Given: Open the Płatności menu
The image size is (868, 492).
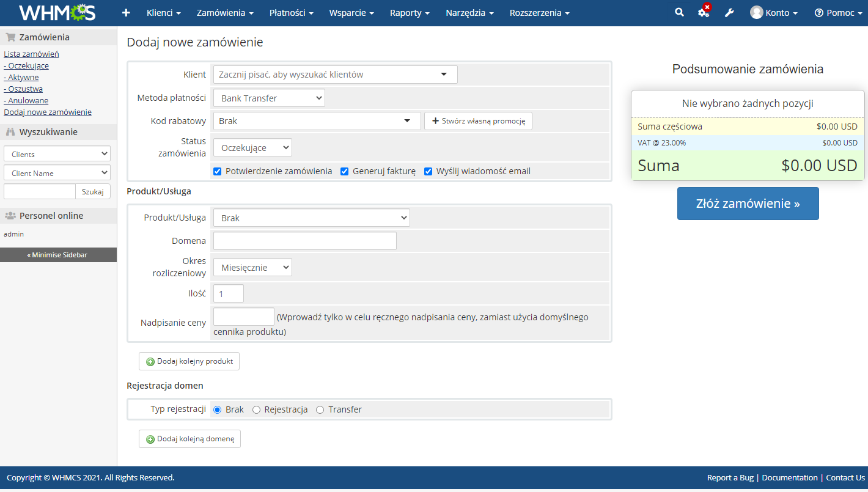Looking at the screenshot, I should point(292,13).
